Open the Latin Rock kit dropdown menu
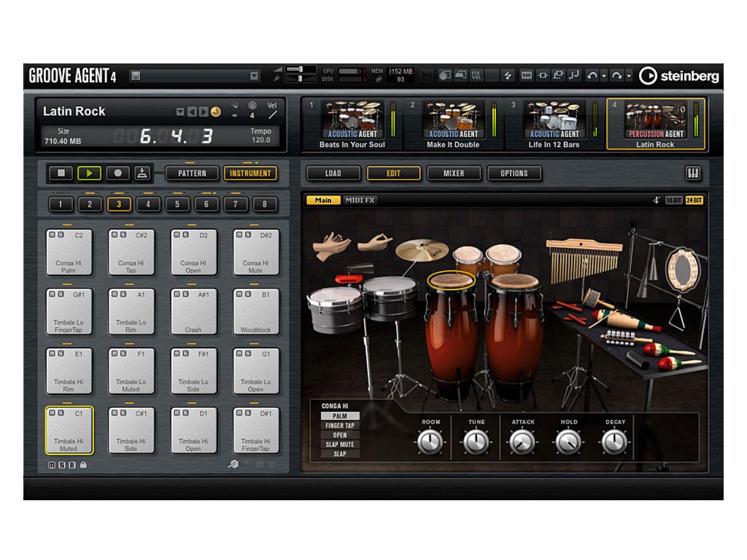 [180, 112]
